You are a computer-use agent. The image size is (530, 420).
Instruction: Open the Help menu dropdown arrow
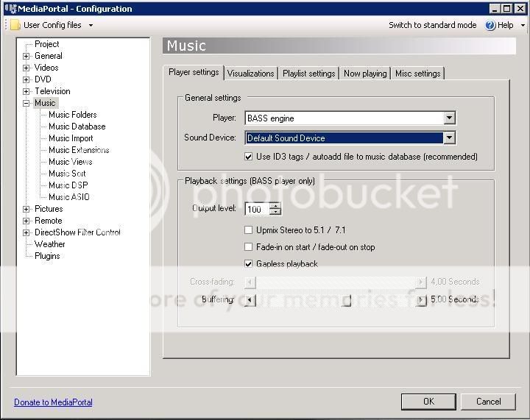point(523,25)
